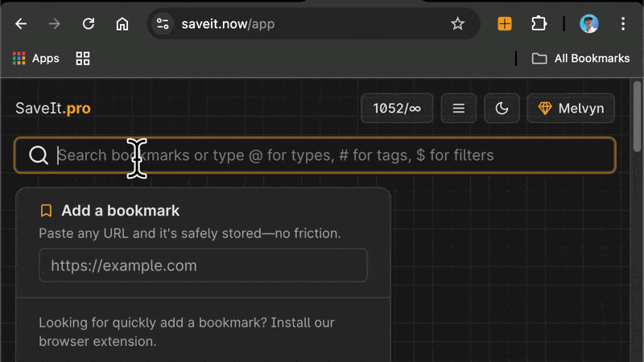This screenshot has height=362, width=644.
Task: Click the https://example.com URL input
Action: 203,265
